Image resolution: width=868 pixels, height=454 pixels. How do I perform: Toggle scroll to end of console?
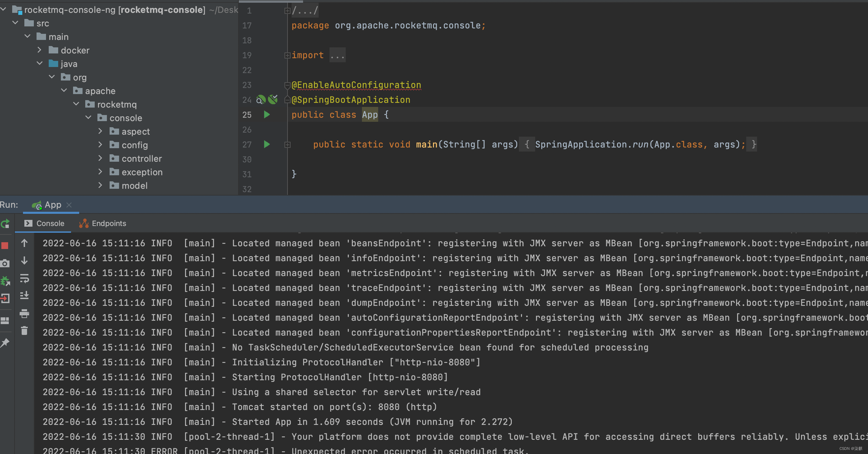pyautogui.click(x=24, y=296)
